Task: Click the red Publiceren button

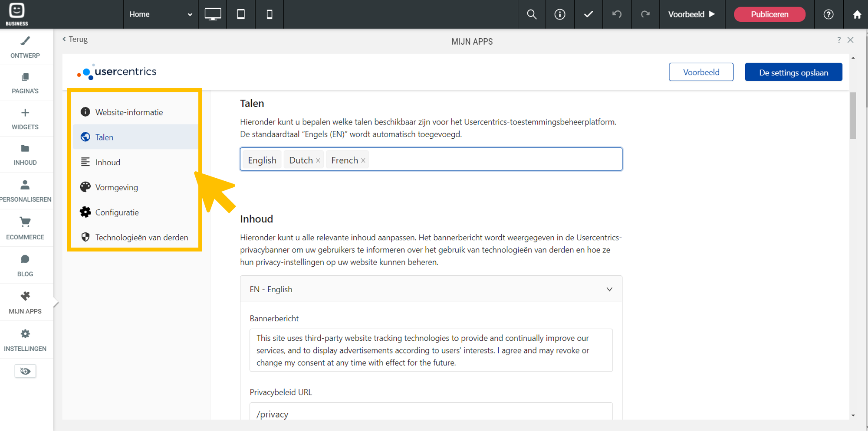Action: coord(769,14)
